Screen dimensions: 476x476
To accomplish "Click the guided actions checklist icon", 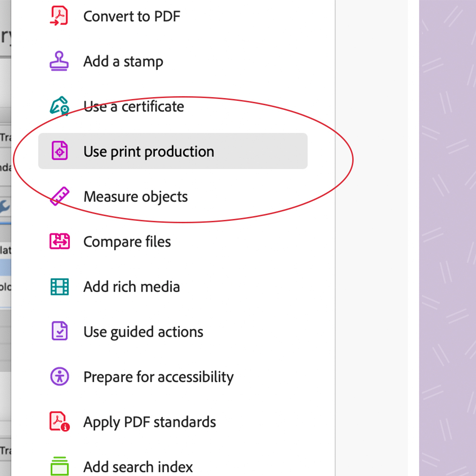I will point(59,331).
